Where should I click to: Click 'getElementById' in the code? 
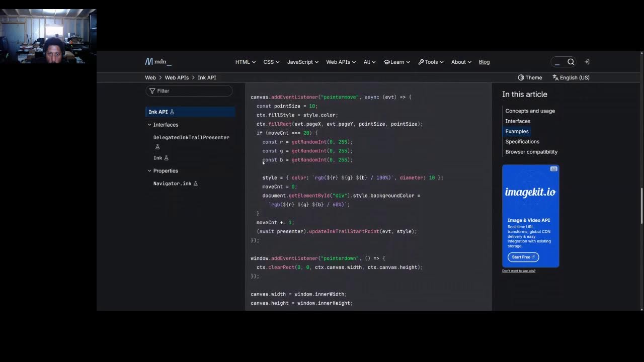coord(309,196)
